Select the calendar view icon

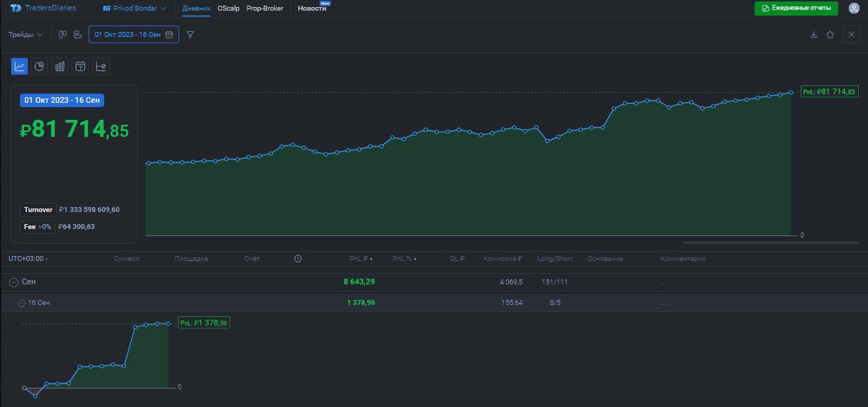tap(81, 67)
